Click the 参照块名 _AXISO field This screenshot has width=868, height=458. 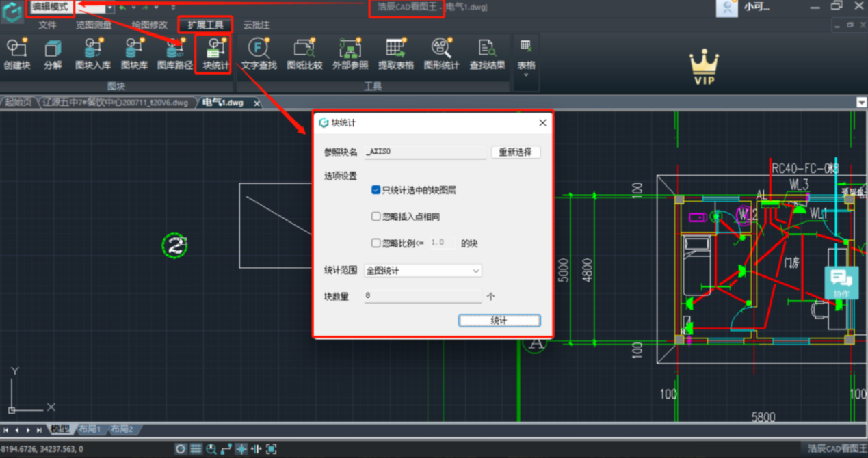coord(425,152)
